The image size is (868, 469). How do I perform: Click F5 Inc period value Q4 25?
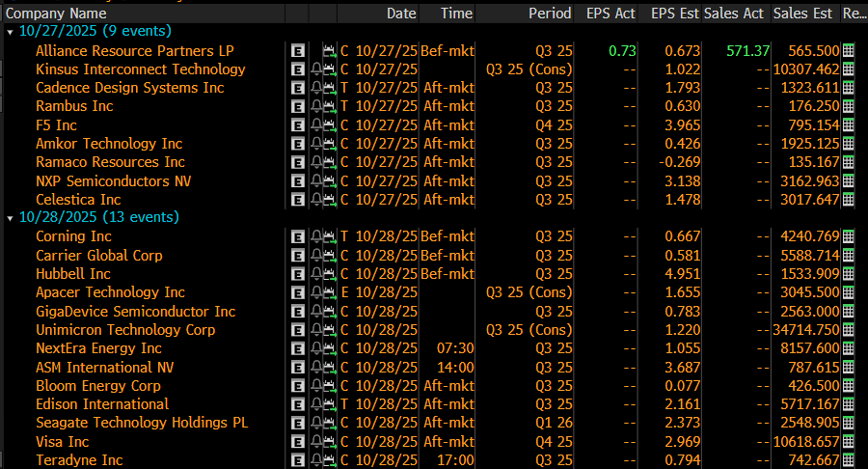(x=554, y=125)
